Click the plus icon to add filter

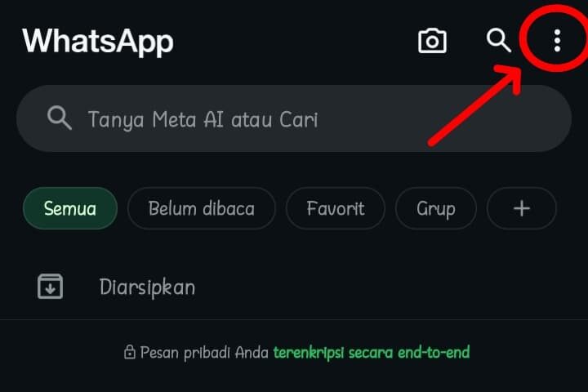pyautogui.click(x=522, y=208)
